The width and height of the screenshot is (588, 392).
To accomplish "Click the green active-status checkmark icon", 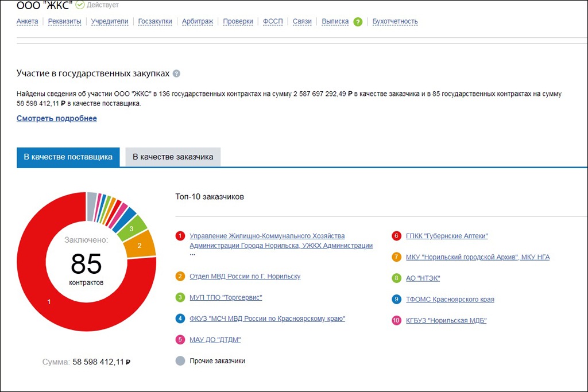I will 80,5.
